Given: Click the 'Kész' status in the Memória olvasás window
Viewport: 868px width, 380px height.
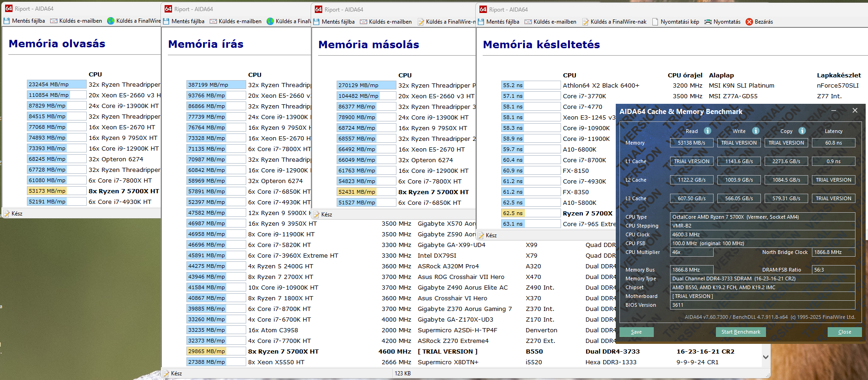Looking at the screenshot, I should 17,214.
